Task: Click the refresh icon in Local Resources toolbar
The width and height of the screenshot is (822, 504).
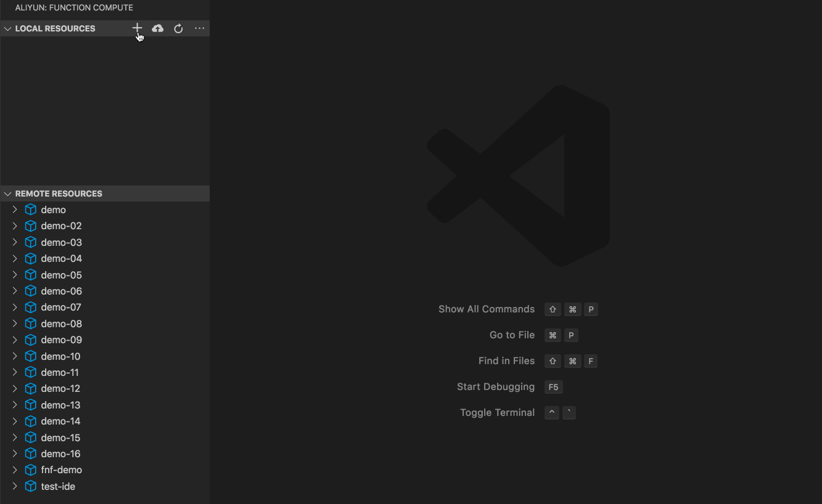Action: (x=178, y=28)
